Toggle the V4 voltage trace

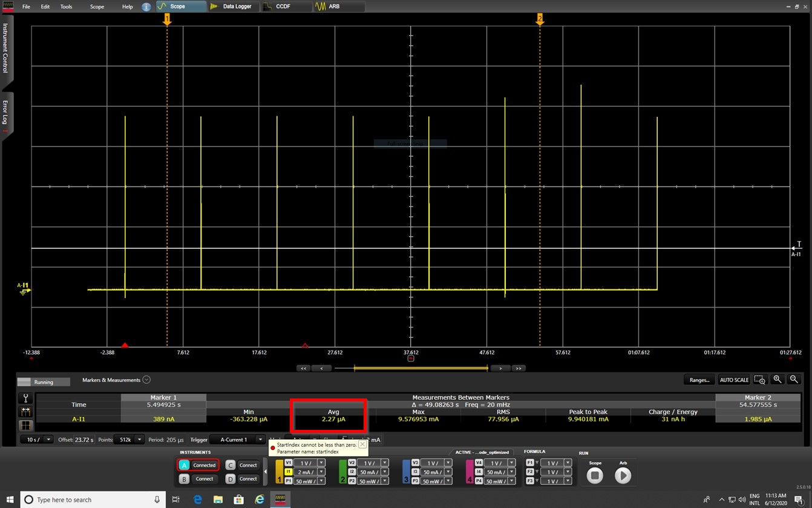(x=479, y=463)
